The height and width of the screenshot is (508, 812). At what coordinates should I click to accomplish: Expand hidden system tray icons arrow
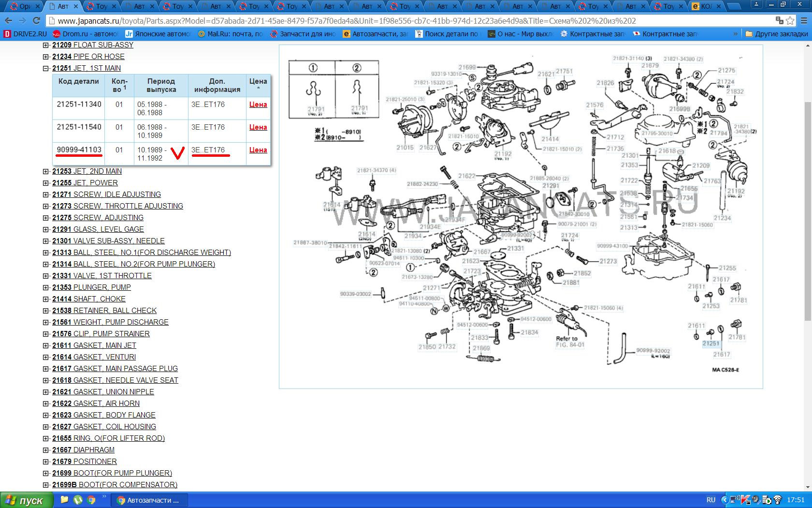click(725, 500)
